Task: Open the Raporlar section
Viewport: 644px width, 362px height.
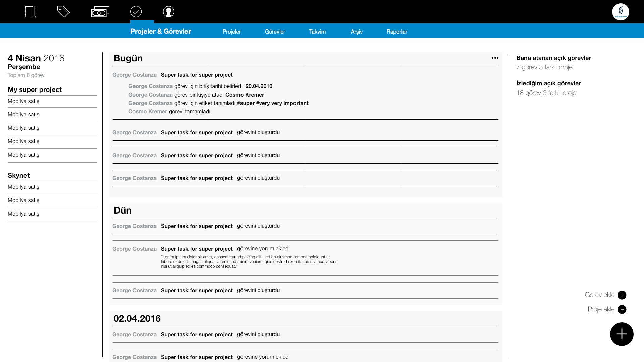Action: point(397,32)
